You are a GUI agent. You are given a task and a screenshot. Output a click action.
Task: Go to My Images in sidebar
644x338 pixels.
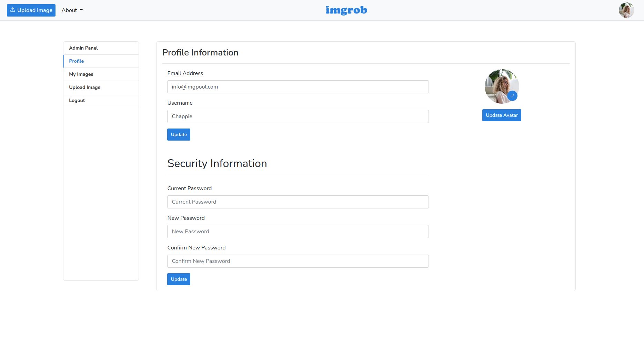point(81,74)
